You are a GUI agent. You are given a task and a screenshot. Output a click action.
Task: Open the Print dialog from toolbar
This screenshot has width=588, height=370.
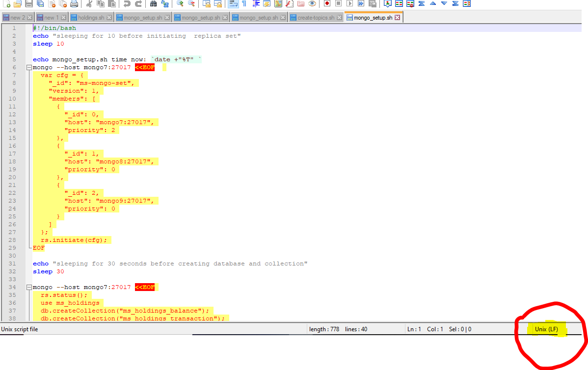coord(74,4)
